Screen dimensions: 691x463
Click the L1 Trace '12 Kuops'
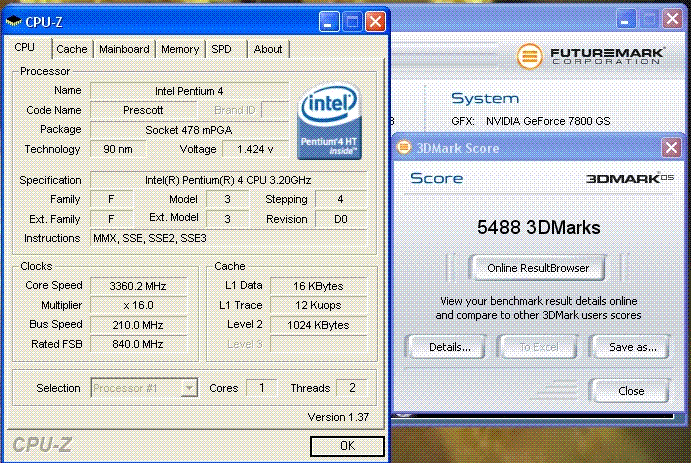(318, 305)
